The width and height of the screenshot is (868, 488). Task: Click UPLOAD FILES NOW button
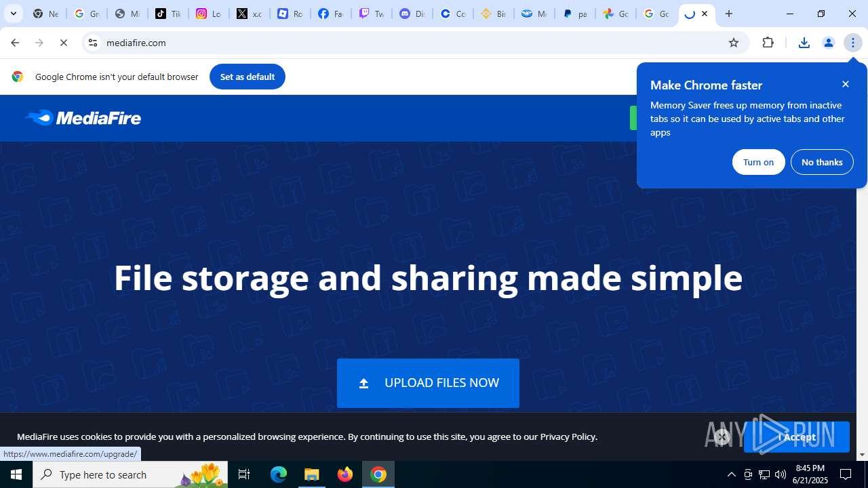(x=428, y=383)
